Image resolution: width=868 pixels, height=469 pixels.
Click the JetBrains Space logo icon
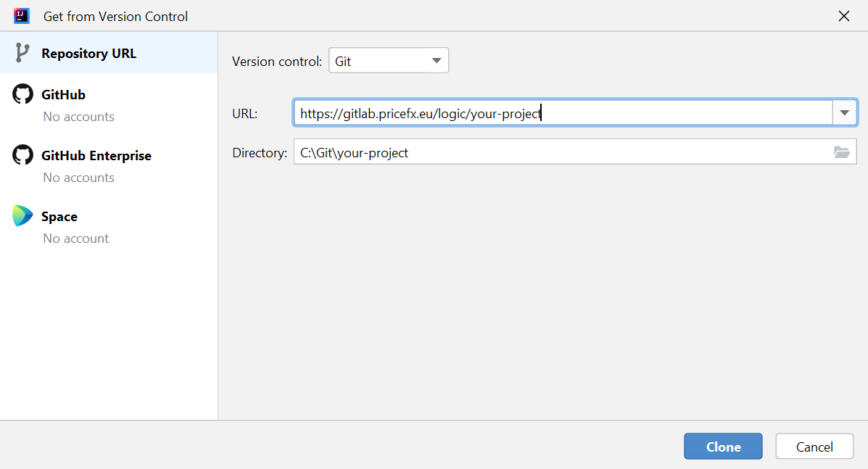(x=23, y=216)
